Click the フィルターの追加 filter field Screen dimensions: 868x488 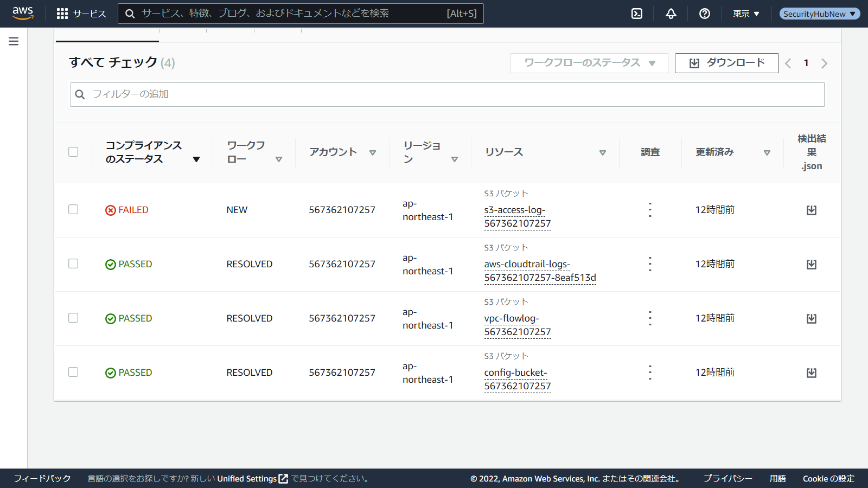tap(448, 94)
